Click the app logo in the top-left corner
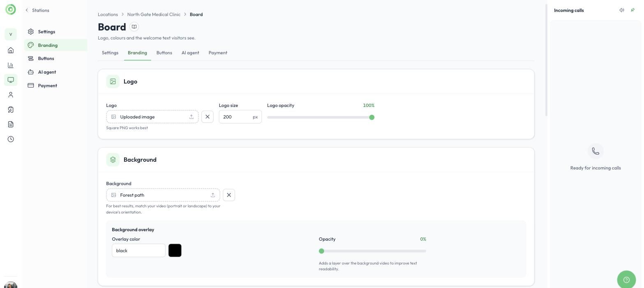 [11, 9]
